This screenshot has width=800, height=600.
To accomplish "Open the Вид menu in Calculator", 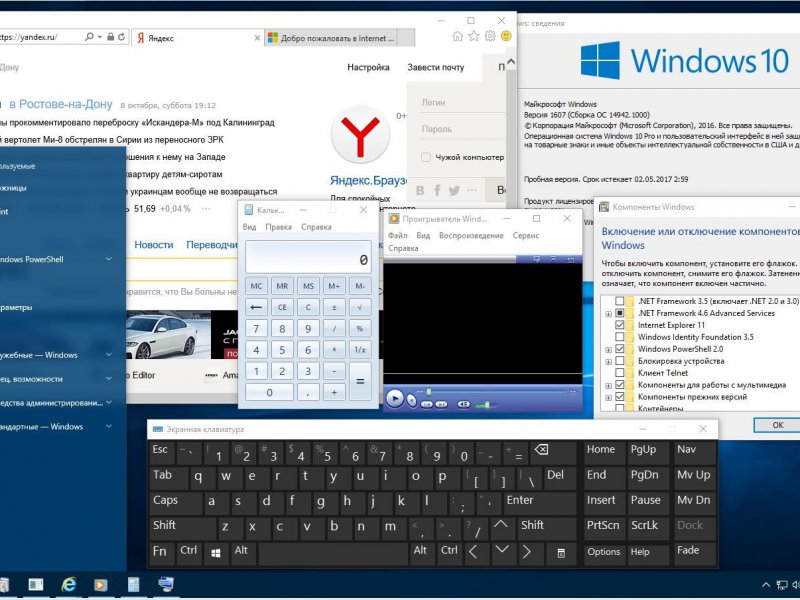I will 249,227.
